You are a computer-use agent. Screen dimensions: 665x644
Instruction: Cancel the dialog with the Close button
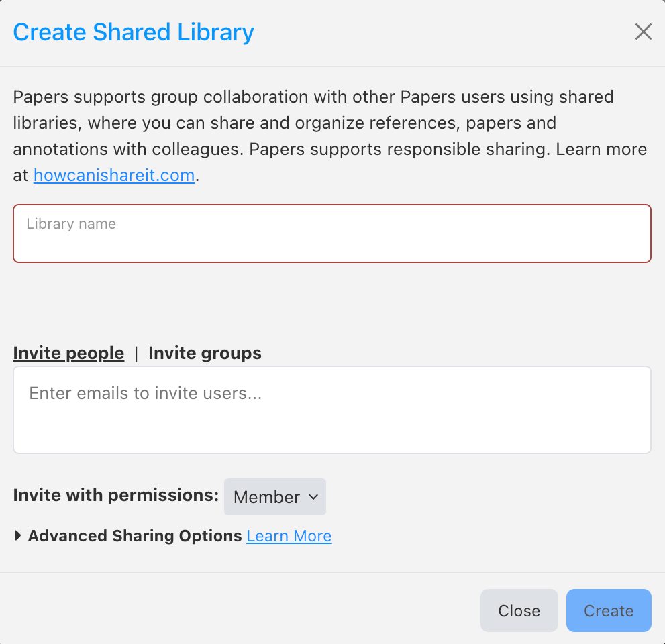pyautogui.click(x=519, y=610)
